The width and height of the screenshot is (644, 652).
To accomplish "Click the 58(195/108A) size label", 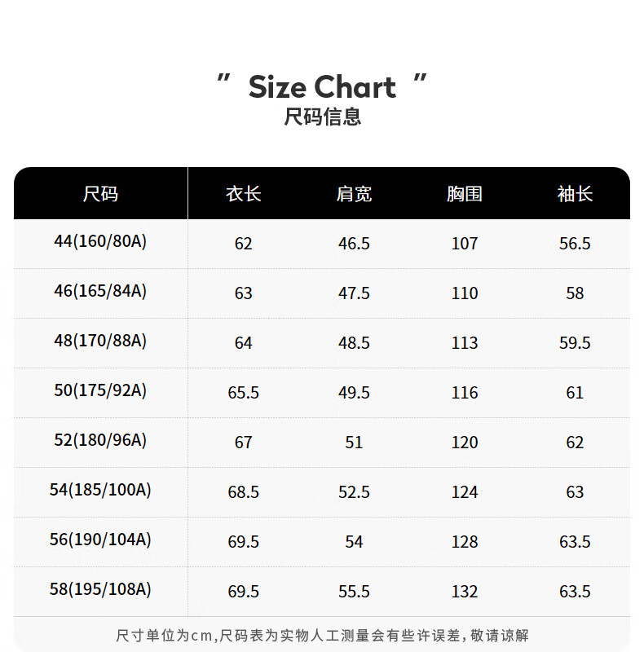I will coord(100,590).
